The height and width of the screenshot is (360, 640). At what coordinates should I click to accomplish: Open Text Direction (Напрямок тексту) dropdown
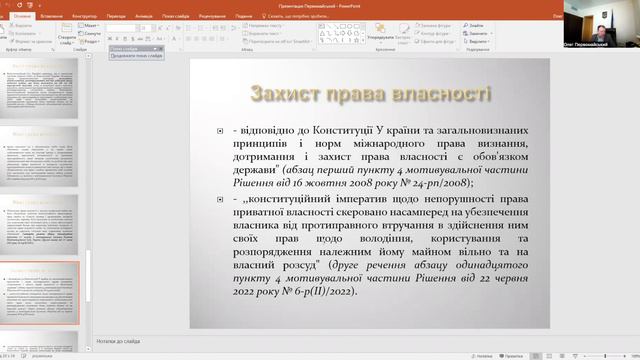[262, 25]
